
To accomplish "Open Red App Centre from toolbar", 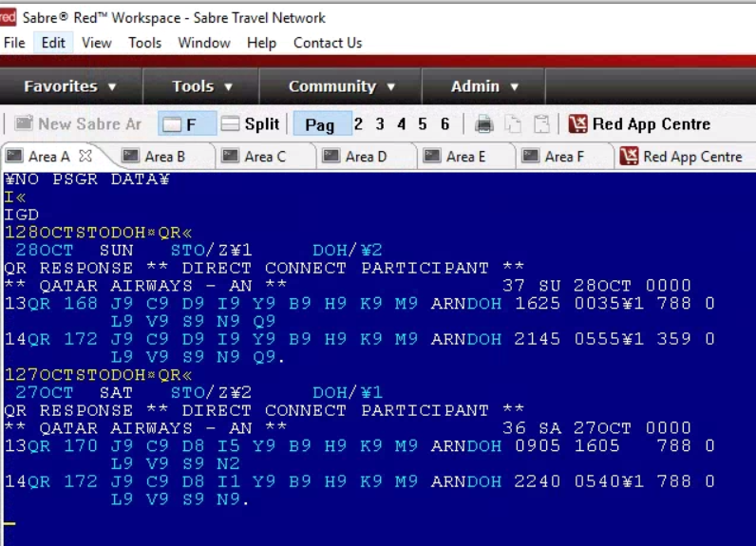I will click(x=639, y=124).
